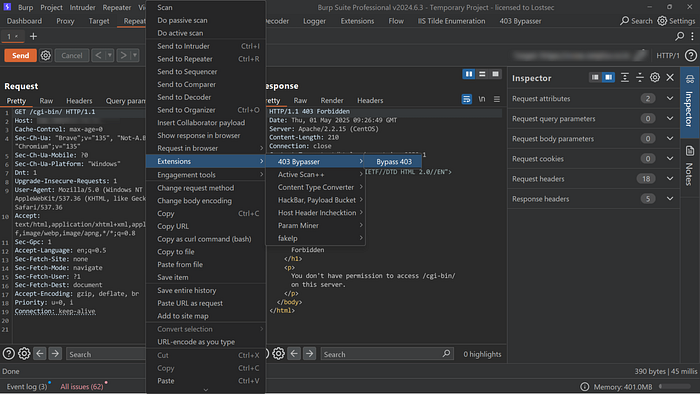700x394 pixels.
Task: Select side-by-side request/response layout
Action: pos(469,74)
